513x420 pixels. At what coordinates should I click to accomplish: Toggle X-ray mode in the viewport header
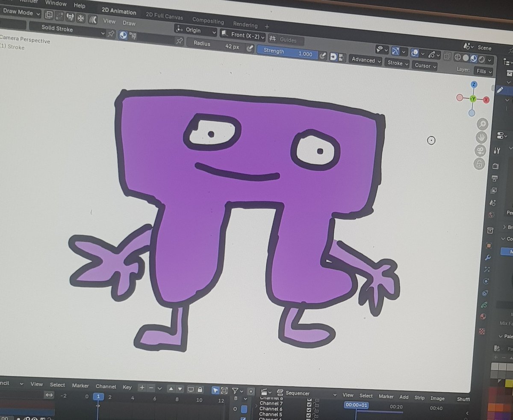tap(447, 57)
